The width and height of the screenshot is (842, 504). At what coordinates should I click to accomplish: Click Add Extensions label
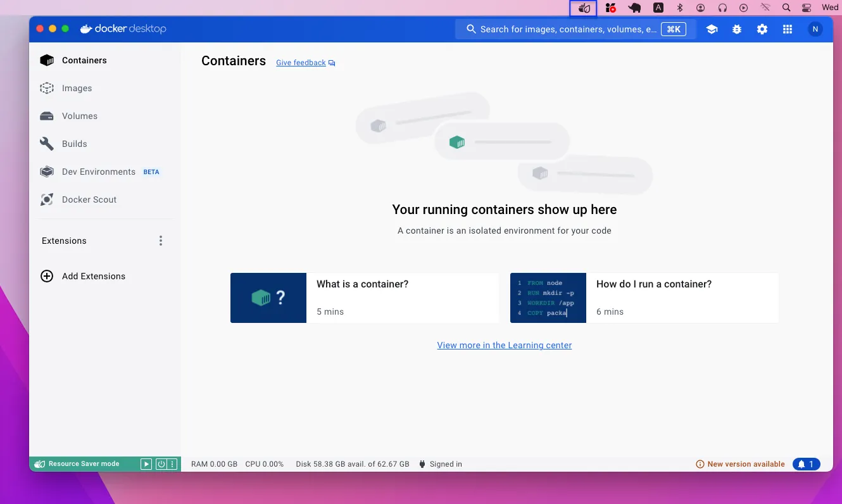click(94, 276)
